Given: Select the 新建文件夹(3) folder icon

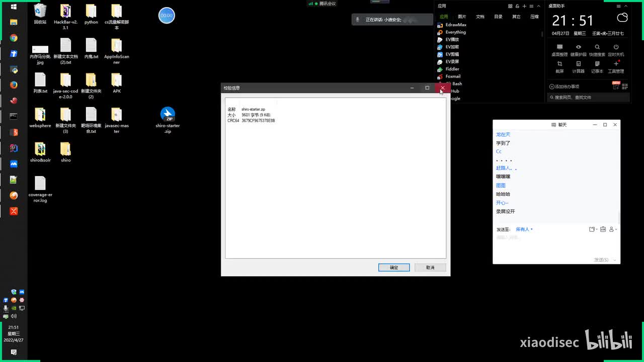Looking at the screenshot, I should click(x=65, y=121).
